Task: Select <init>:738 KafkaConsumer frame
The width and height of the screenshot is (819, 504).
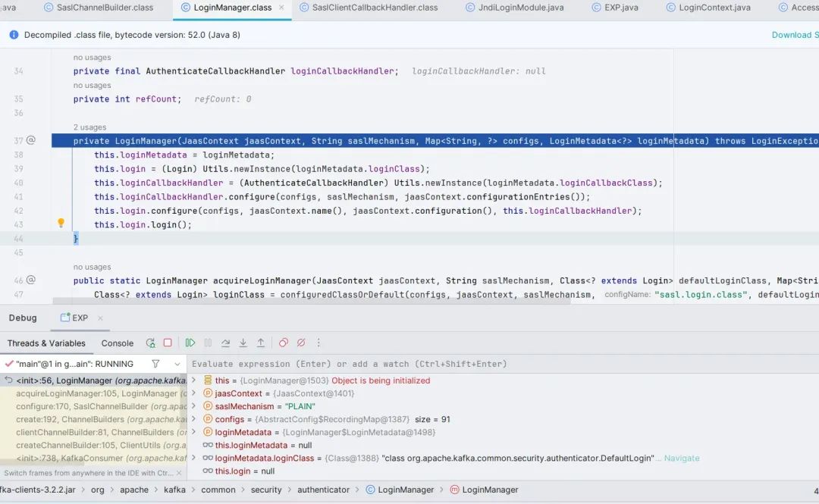Action: [93, 458]
